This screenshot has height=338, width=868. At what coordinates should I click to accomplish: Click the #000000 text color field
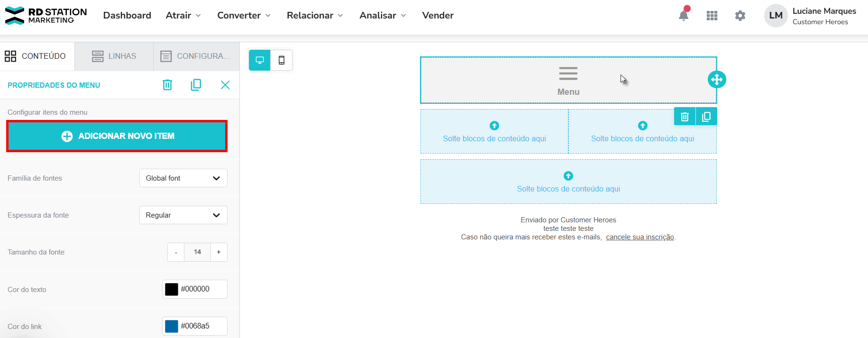(x=195, y=289)
